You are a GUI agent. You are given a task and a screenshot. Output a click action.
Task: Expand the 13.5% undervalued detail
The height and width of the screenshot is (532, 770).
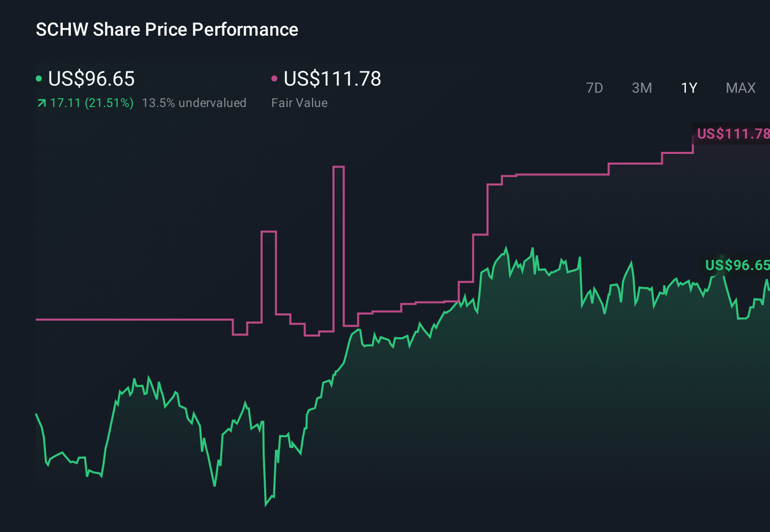point(195,103)
